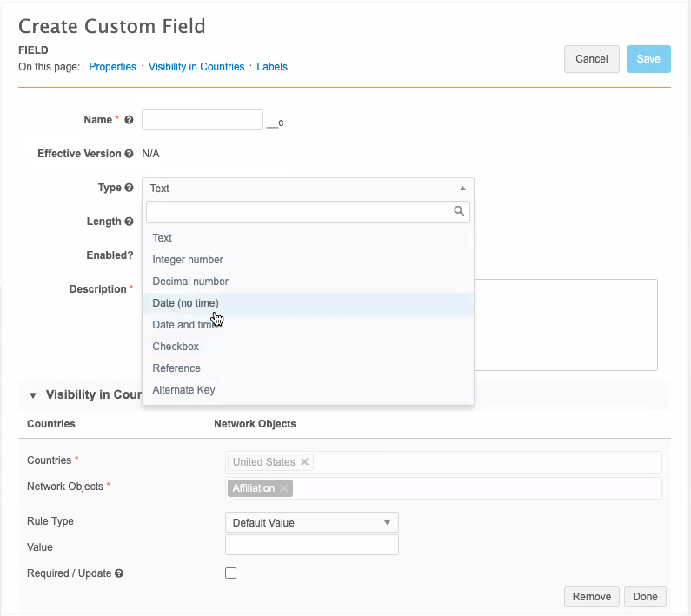Remove the Affiliation network object tag

click(x=284, y=488)
